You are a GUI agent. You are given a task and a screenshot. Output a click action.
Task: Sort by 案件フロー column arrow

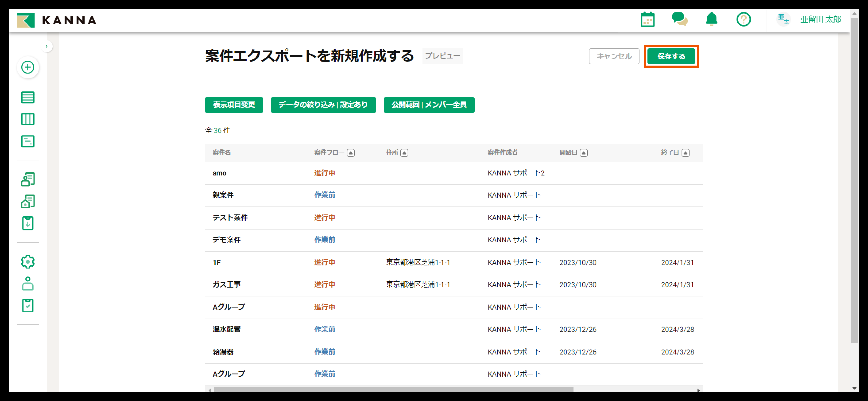[351, 153]
